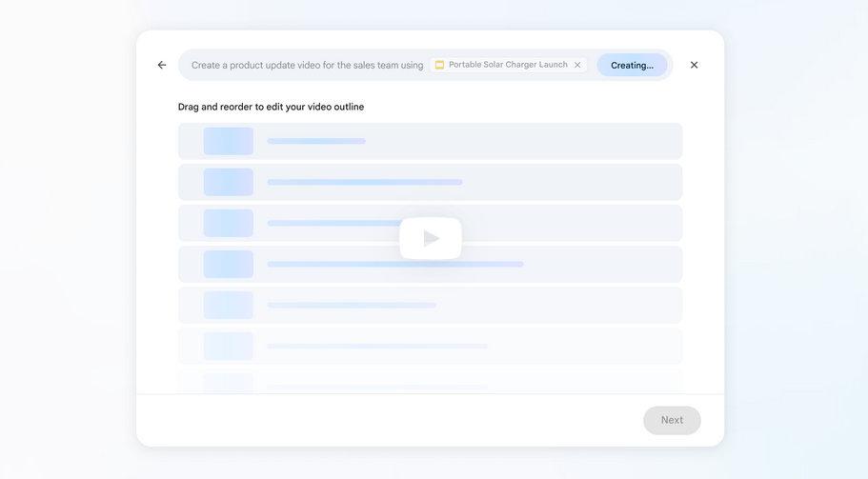Click the Creating... button
This screenshot has height=479, width=868.
[632, 65]
